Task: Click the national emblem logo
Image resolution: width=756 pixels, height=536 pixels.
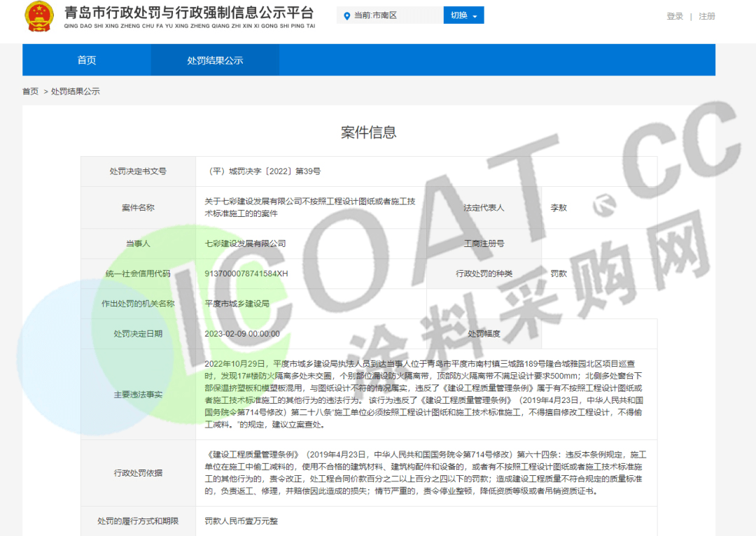Action: 38,17
